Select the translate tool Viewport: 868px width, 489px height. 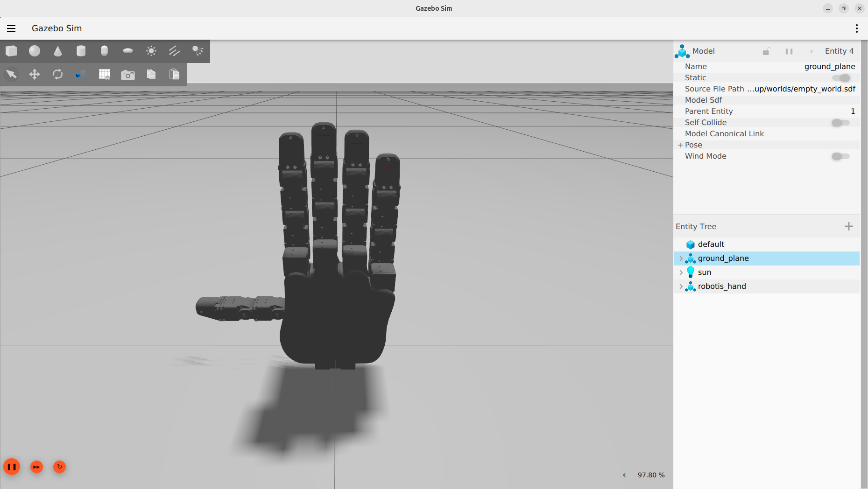(34, 74)
